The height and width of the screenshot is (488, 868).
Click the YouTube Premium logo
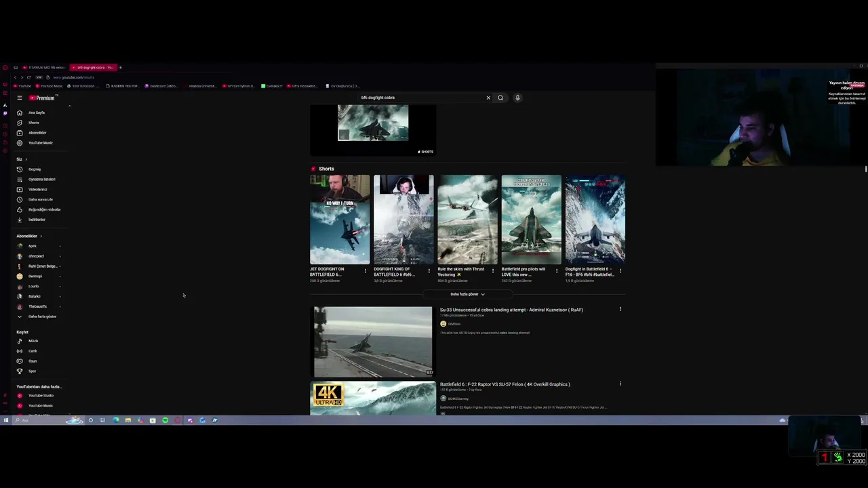tap(42, 98)
